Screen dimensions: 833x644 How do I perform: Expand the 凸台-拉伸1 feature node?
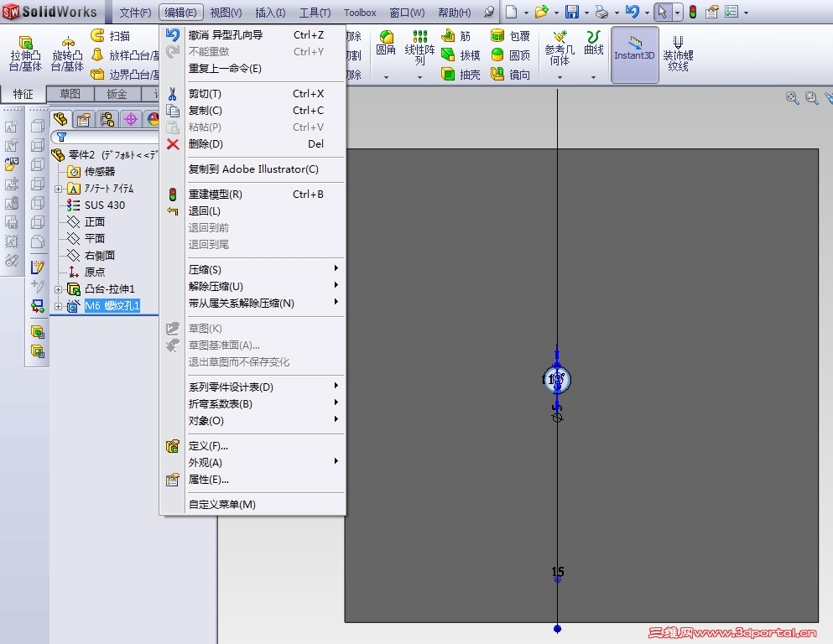click(x=58, y=289)
